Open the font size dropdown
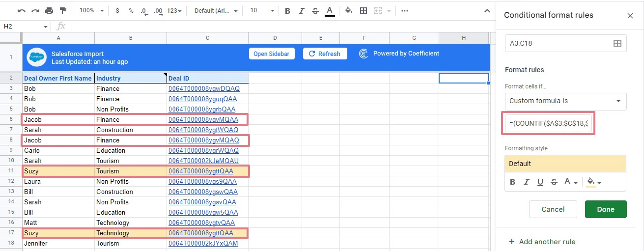 coord(260,11)
